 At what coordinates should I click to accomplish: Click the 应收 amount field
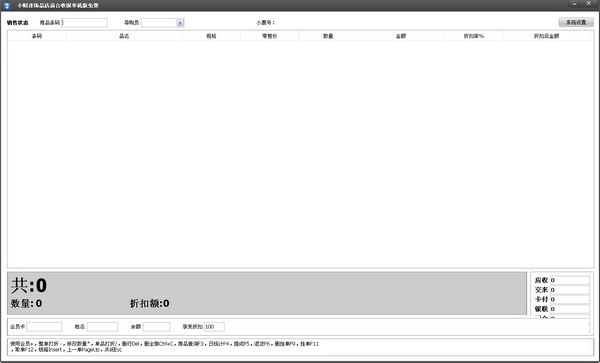(x=570, y=280)
